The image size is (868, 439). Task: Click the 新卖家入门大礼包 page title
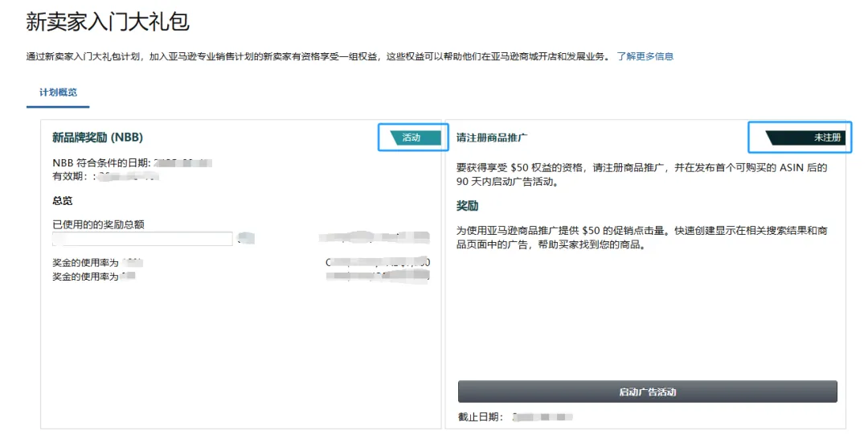[108, 22]
